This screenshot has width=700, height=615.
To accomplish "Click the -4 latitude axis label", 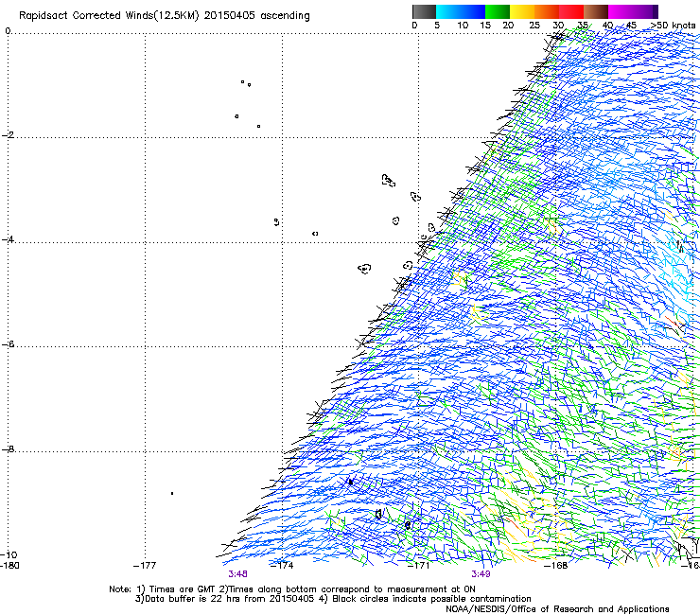I will pyautogui.click(x=8, y=239).
